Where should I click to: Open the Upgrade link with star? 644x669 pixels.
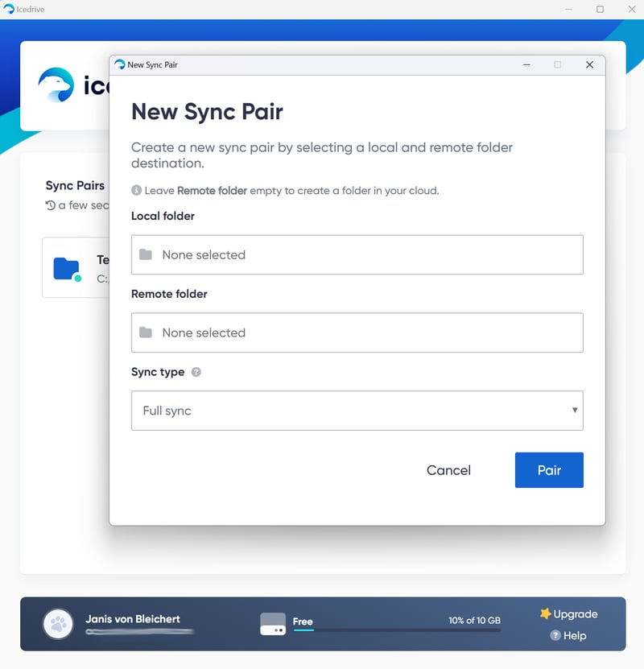click(x=568, y=614)
